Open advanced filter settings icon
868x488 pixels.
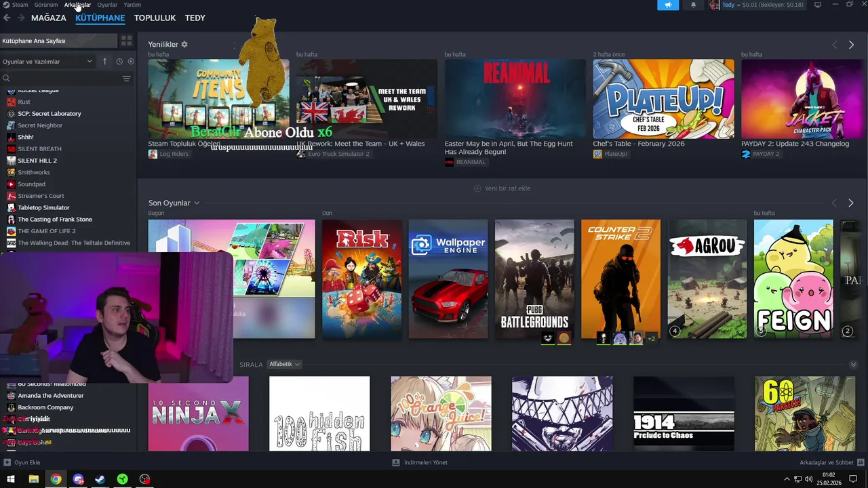[127, 79]
